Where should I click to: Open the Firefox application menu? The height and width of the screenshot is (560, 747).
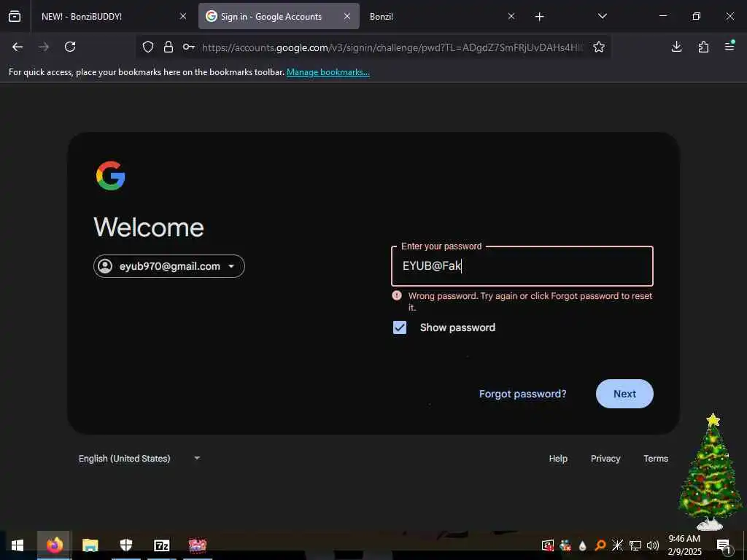tap(729, 46)
